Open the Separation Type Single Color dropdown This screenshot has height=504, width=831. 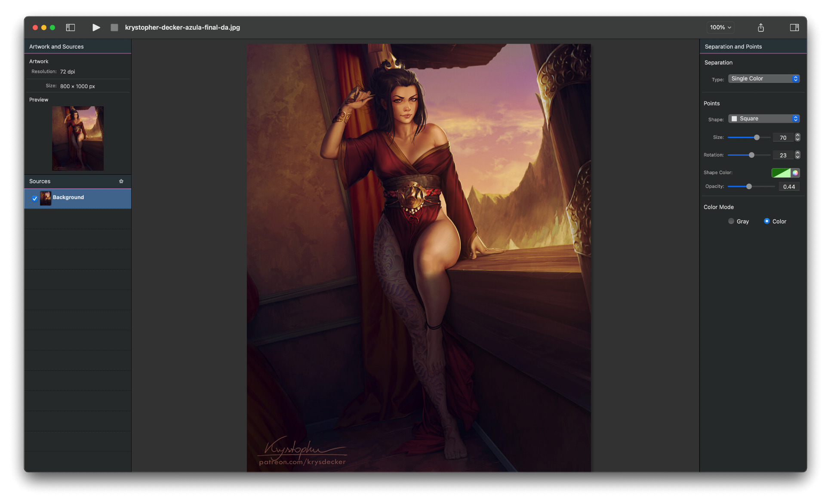point(764,79)
